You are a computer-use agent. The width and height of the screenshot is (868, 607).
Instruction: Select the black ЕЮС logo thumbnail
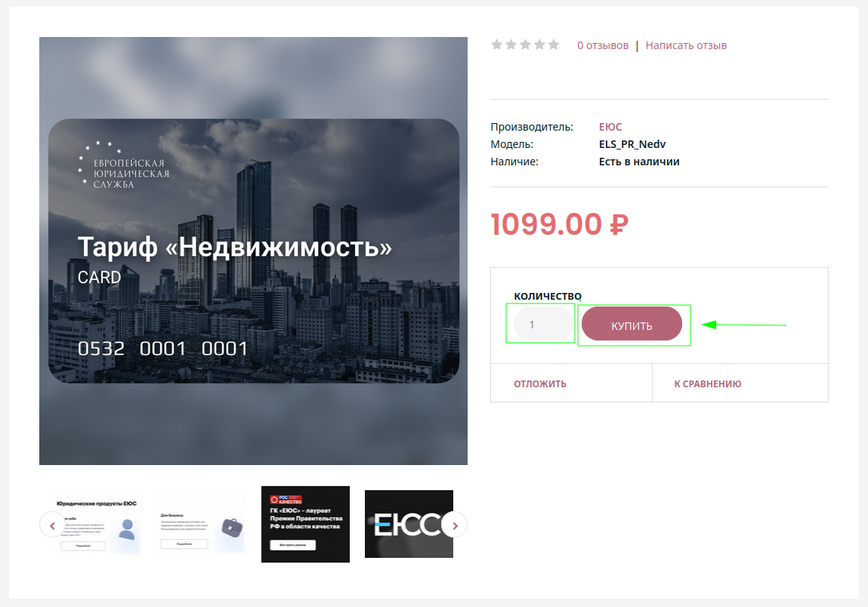[409, 523]
